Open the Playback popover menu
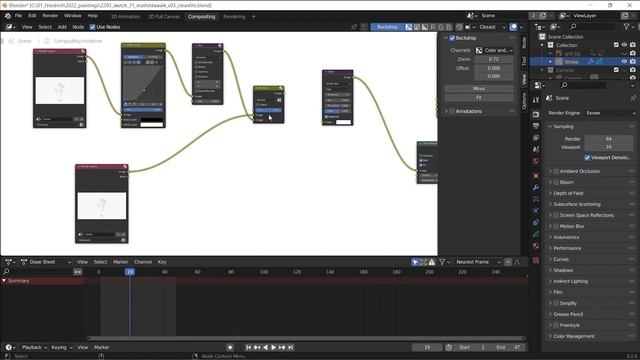Screen dimensions: 640x360 34,347
